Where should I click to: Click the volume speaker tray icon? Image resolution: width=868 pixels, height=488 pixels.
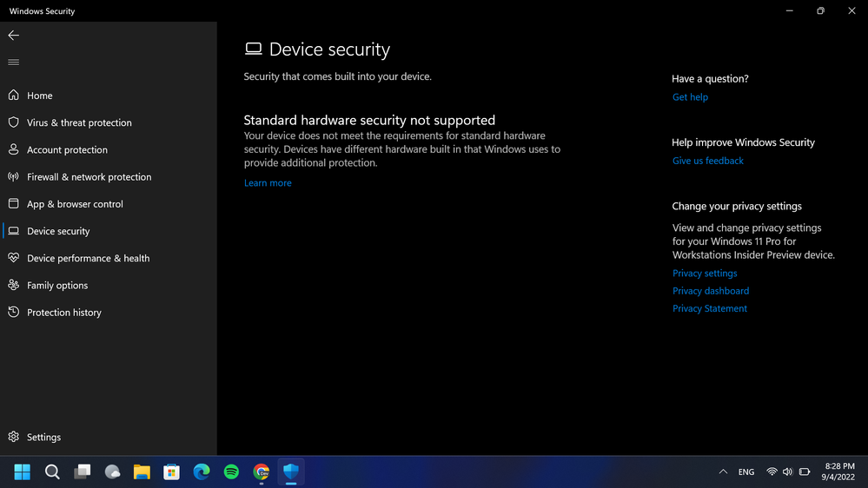pos(788,472)
